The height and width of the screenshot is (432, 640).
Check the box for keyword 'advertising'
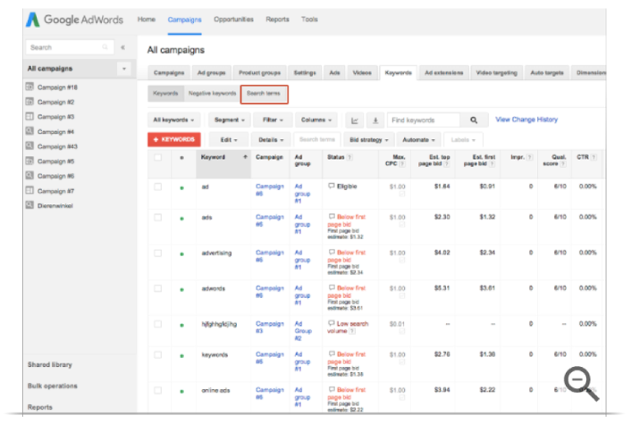pyautogui.click(x=158, y=253)
